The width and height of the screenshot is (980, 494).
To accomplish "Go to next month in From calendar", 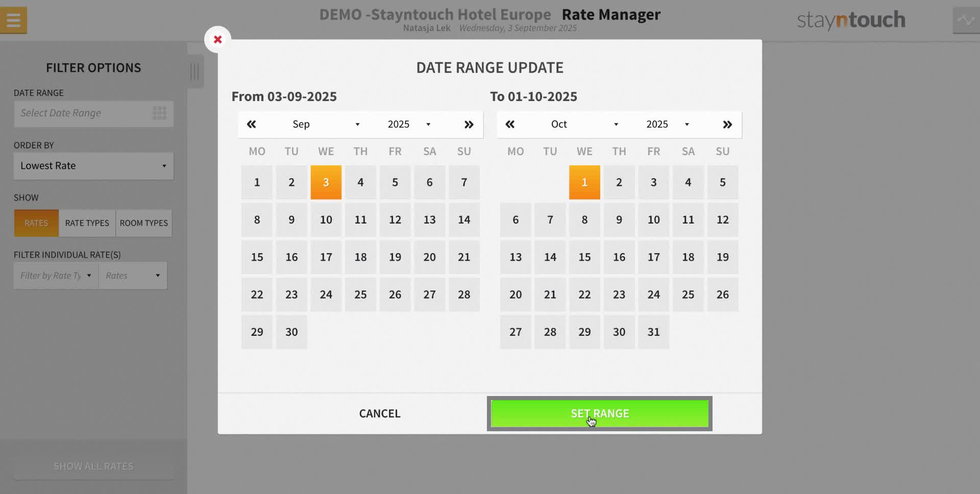I will [469, 125].
